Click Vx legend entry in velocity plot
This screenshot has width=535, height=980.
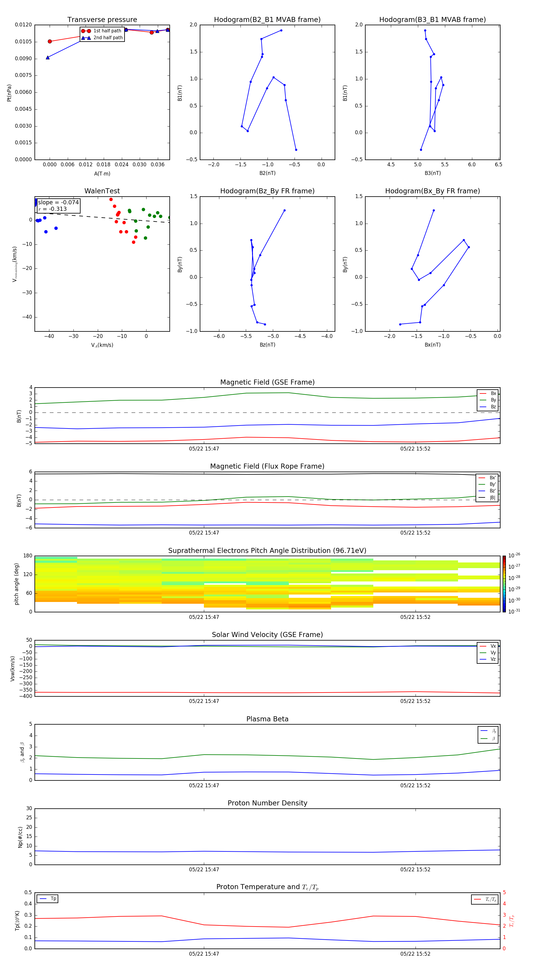click(x=488, y=646)
